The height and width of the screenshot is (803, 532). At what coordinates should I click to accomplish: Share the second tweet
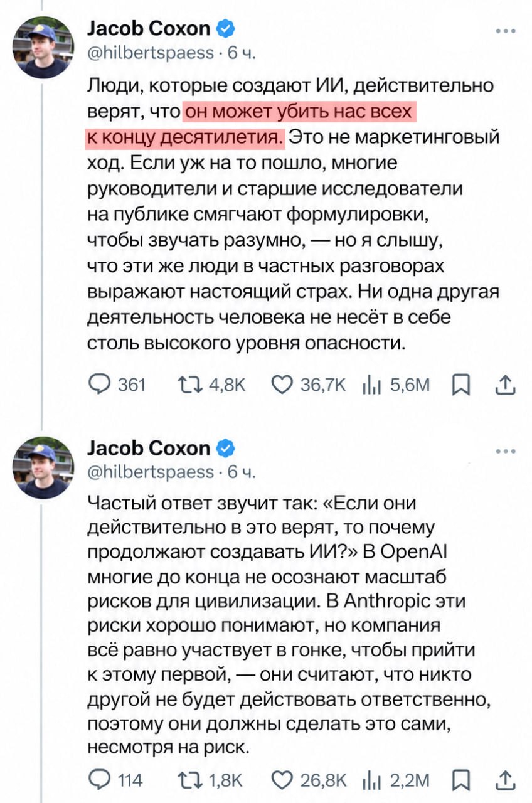tap(506, 780)
